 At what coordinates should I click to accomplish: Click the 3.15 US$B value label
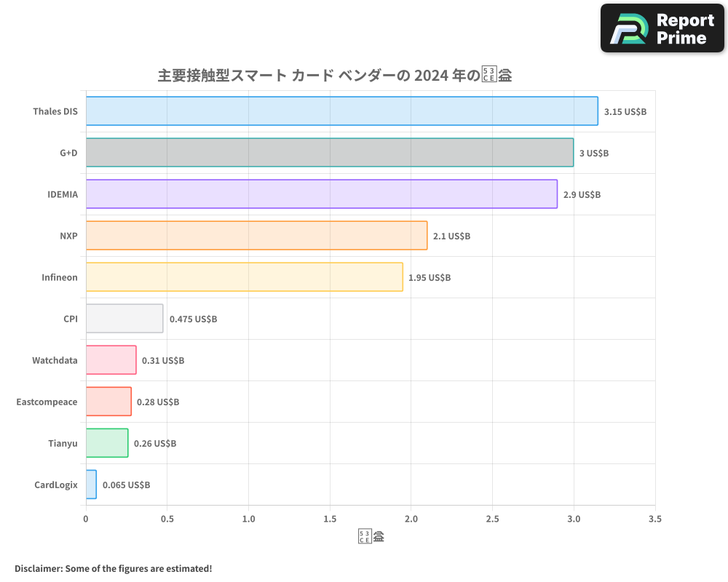[x=625, y=111]
